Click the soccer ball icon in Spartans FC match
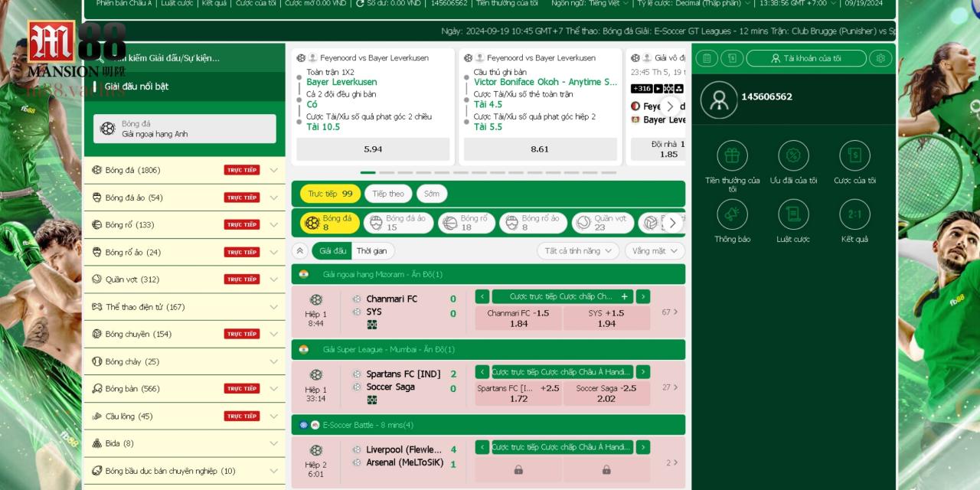980x490 pixels. point(316,375)
